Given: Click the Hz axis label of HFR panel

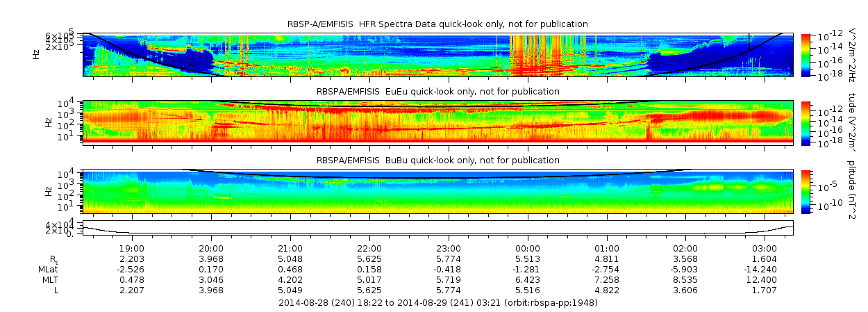Looking at the screenshot, I should coord(36,54).
